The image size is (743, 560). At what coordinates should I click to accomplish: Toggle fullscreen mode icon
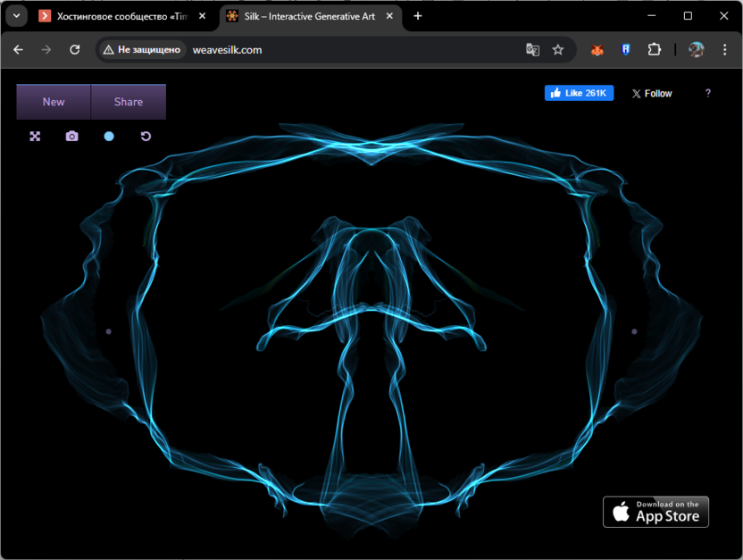pyautogui.click(x=35, y=137)
